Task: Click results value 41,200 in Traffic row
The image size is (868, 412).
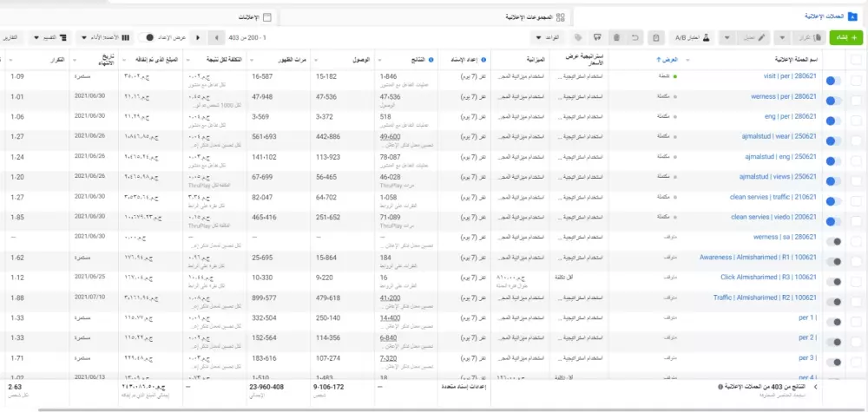Action: [391, 298]
